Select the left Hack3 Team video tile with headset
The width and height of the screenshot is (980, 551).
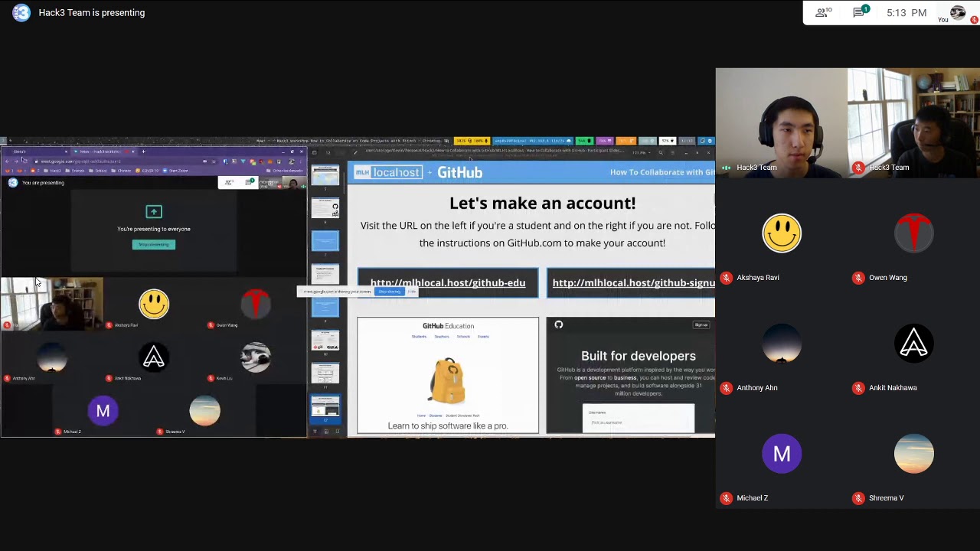coord(782,123)
